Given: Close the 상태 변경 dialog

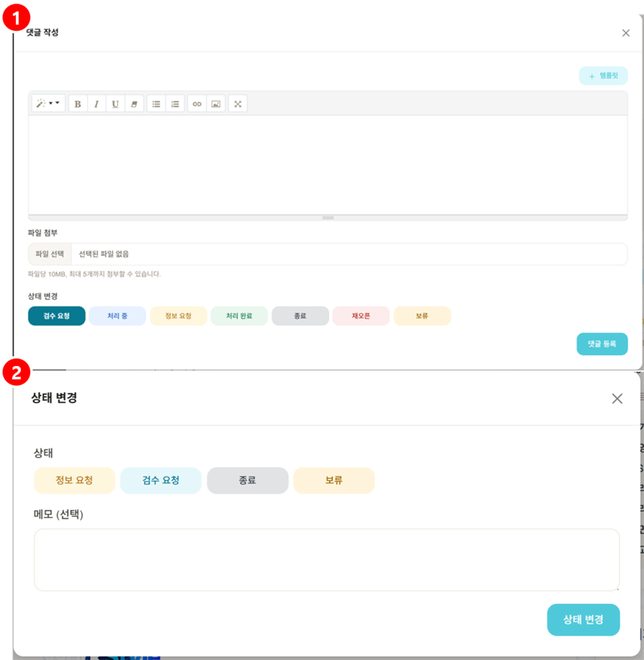Looking at the screenshot, I should coord(617,398).
